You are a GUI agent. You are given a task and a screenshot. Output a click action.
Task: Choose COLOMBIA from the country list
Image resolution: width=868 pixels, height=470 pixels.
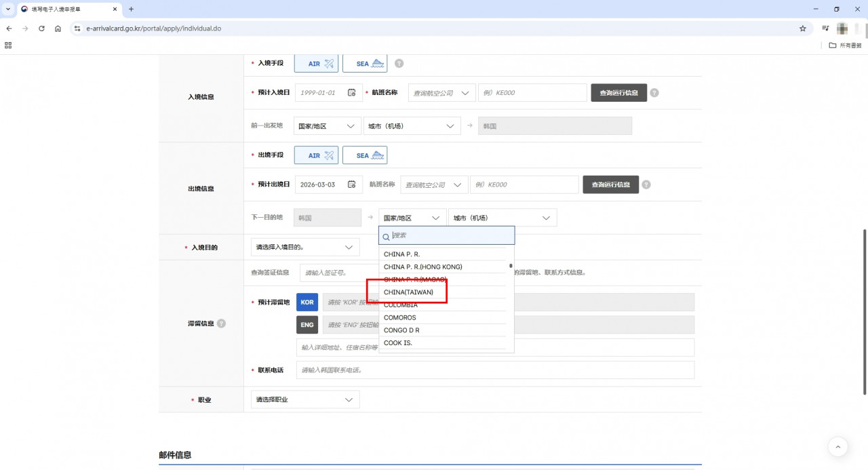[x=401, y=305]
